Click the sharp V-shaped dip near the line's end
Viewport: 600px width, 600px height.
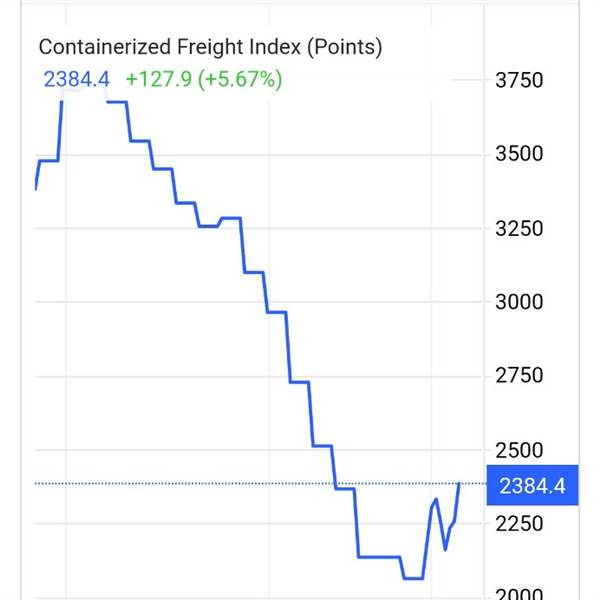point(445,548)
